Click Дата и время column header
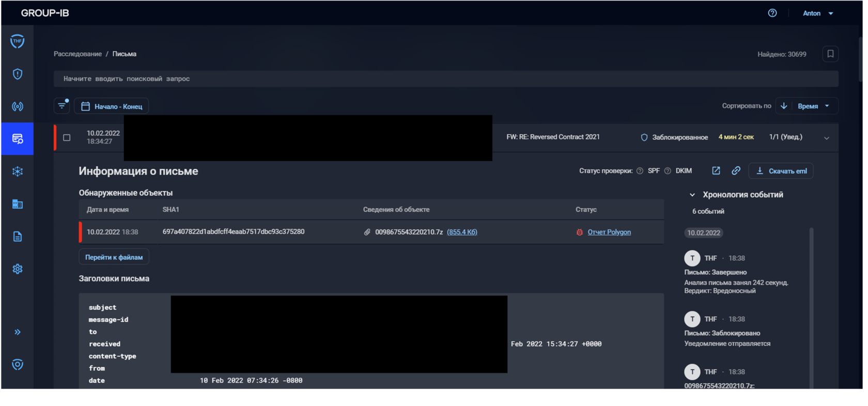Image resolution: width=868 pixels, height=406 pixels. click(107, 209)
